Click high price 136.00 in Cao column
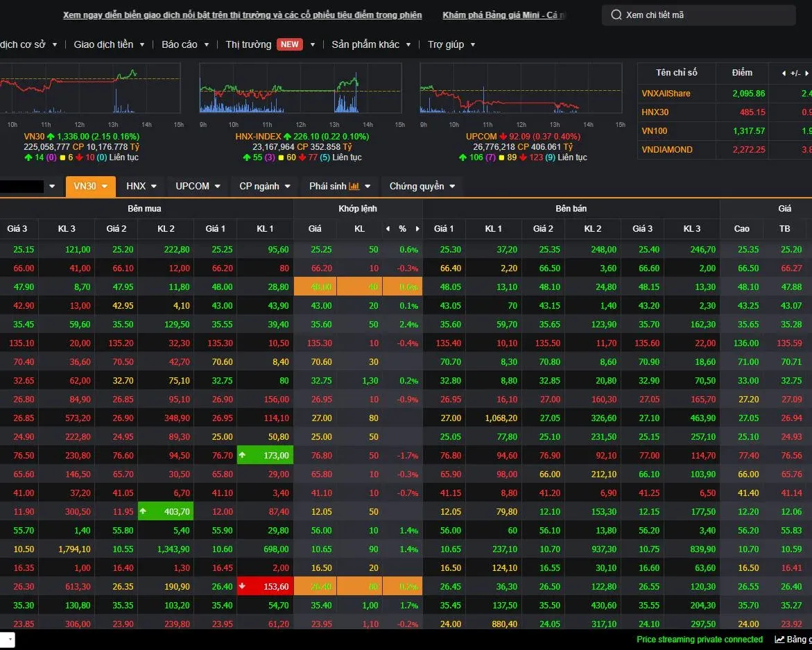The image size is (812, 650). click(x=746, y=343)
